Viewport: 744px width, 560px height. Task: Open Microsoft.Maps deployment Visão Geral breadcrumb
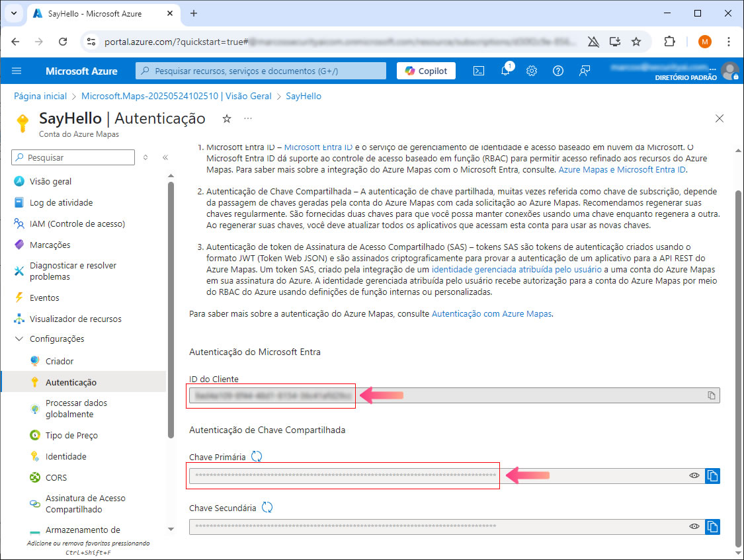pyautogui.click(x=177, y=97)
